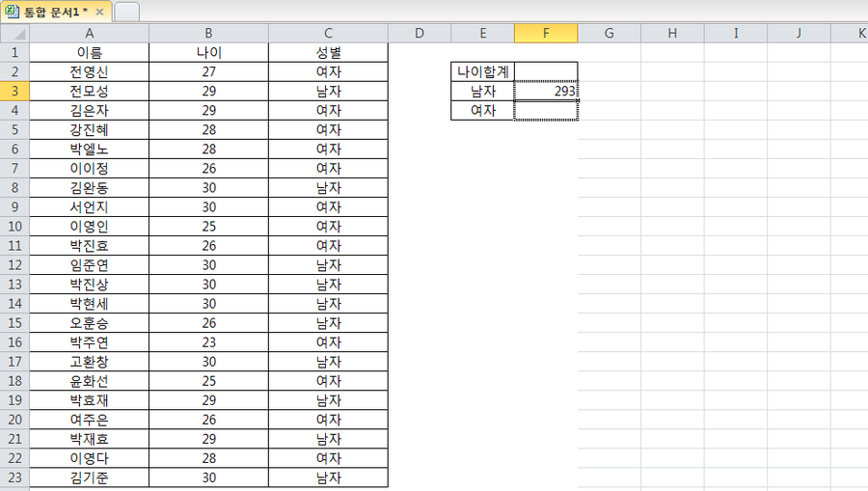The image size is (868, 491).
Task: Select row 10 header
Action: point(14,227)
